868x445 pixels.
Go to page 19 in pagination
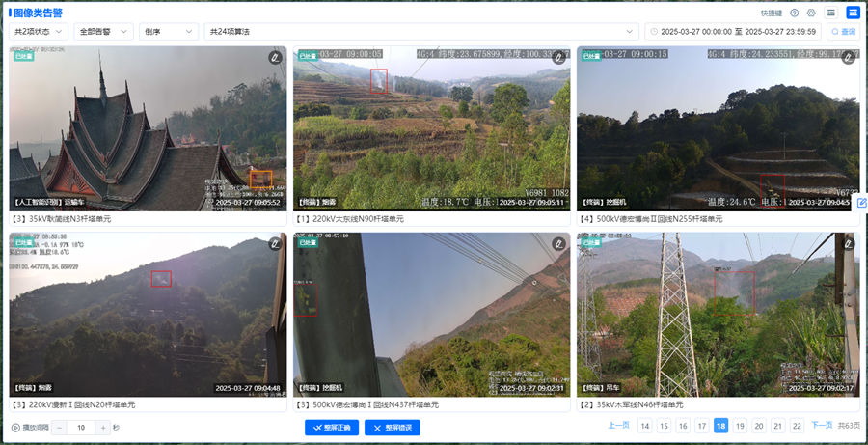click(740, 426)
